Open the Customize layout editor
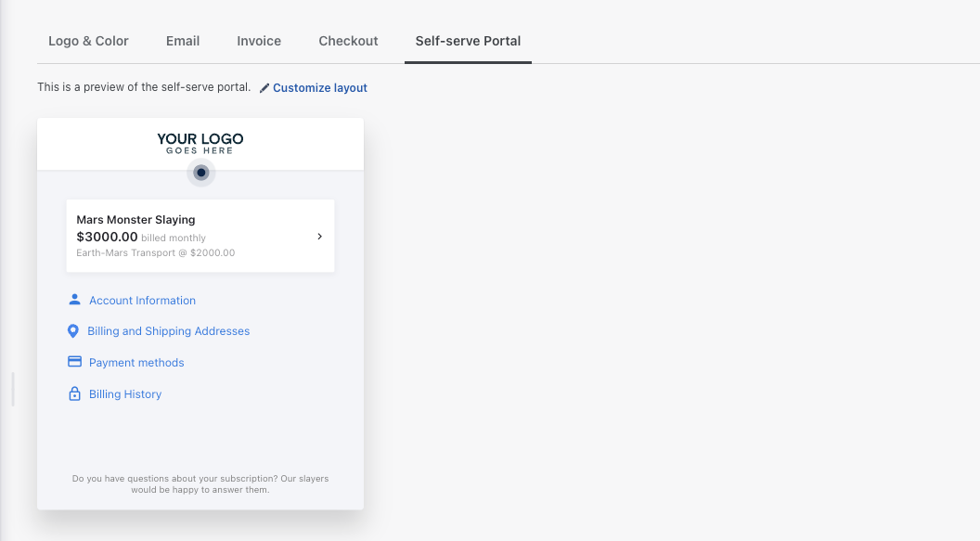Image resolution: width=980 pixels, height=541 pixels. [x=319, y=87]
